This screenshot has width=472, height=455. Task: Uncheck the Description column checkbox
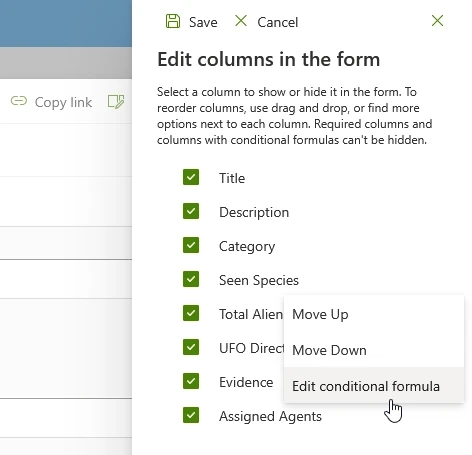[x=191, y=211]
